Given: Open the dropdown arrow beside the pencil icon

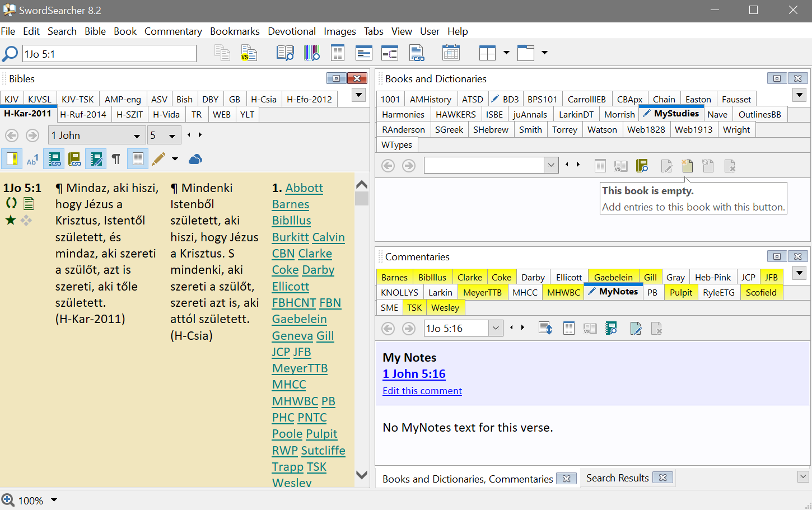Looking at the screenshot, I should tap(175, 160).
